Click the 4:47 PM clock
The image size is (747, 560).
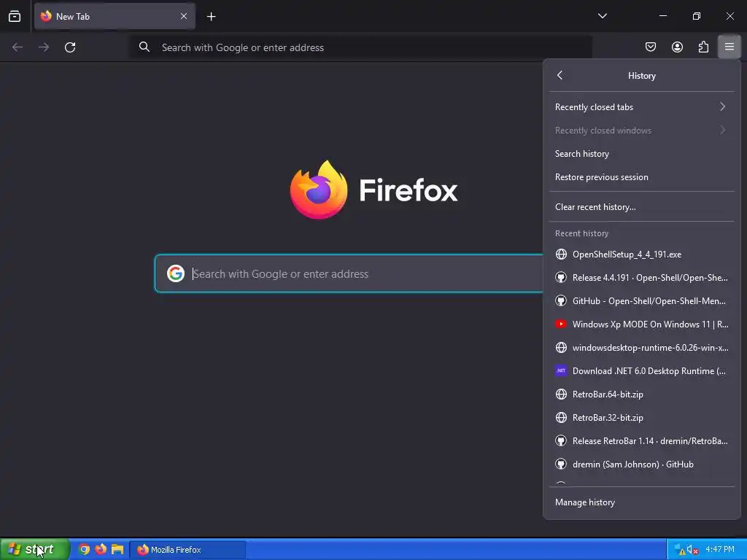point(720,550)
